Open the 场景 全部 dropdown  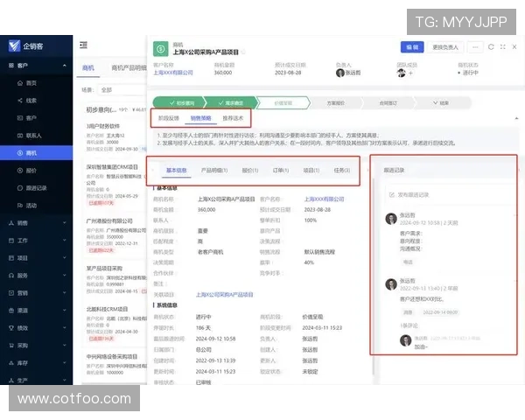tap(122, 90)
